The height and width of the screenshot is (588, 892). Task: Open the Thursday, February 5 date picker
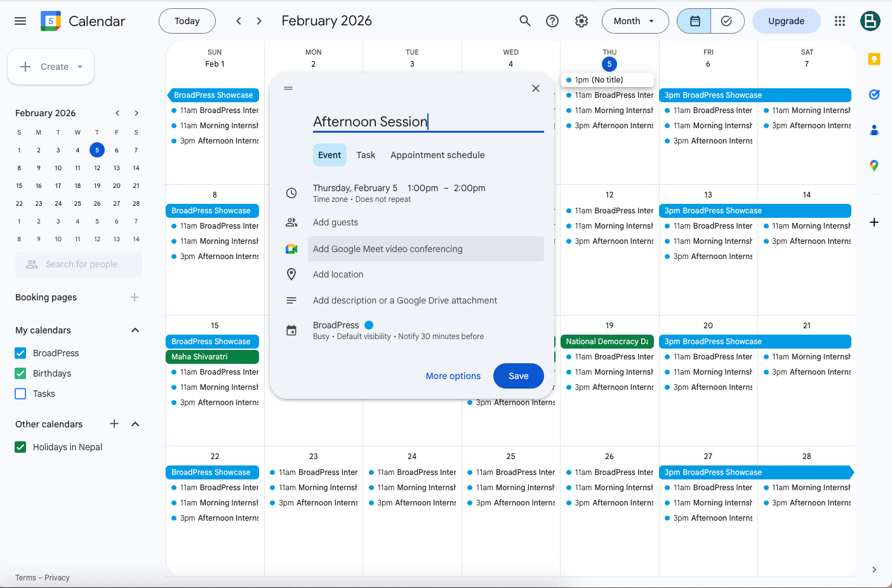(x=355, y=188)
